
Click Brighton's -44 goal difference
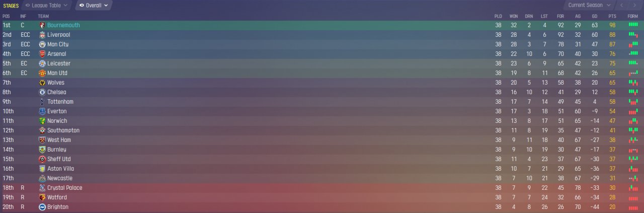click(x=594, y=207)
